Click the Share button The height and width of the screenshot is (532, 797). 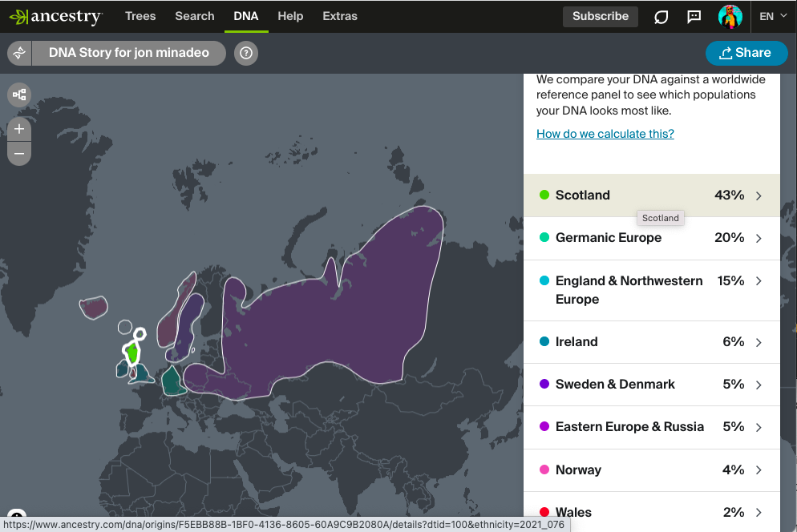pyautogui.click(x=746, y=53)
